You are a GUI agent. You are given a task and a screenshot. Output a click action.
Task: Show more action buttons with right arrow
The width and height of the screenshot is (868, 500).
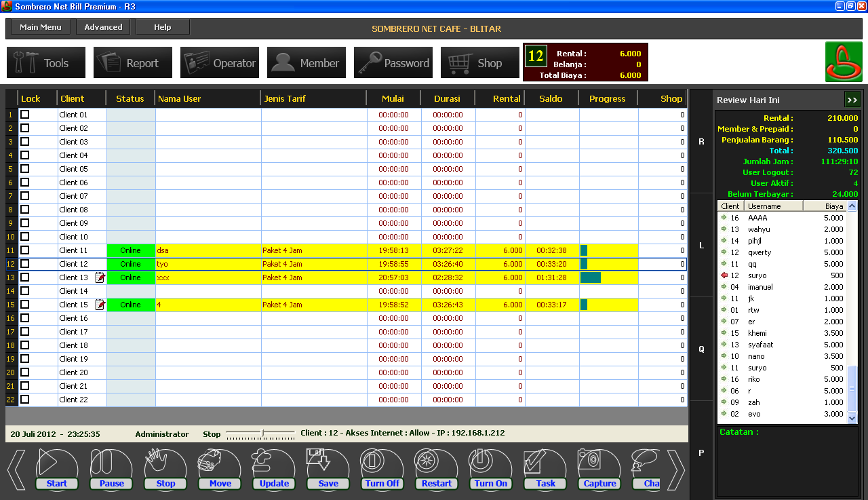[x=676, y=469]
